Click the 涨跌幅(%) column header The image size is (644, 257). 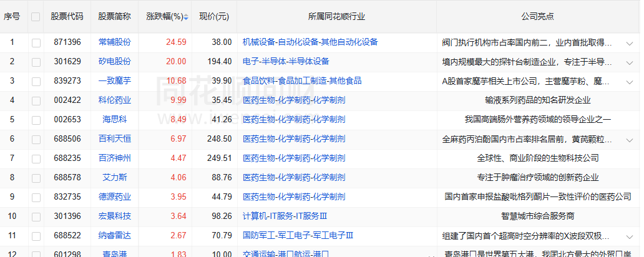pos(165,16)
